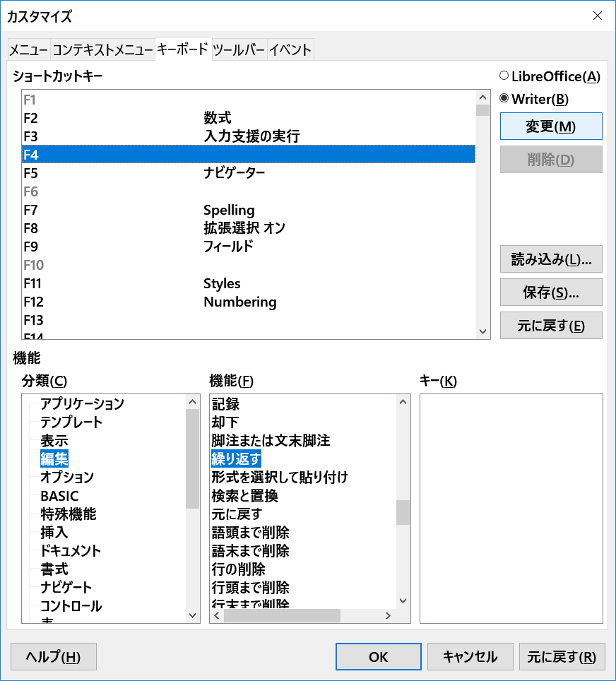Open the コンテキストメニュー tab
The width and height of the screenshot is (616, 681).
point(102,50)
